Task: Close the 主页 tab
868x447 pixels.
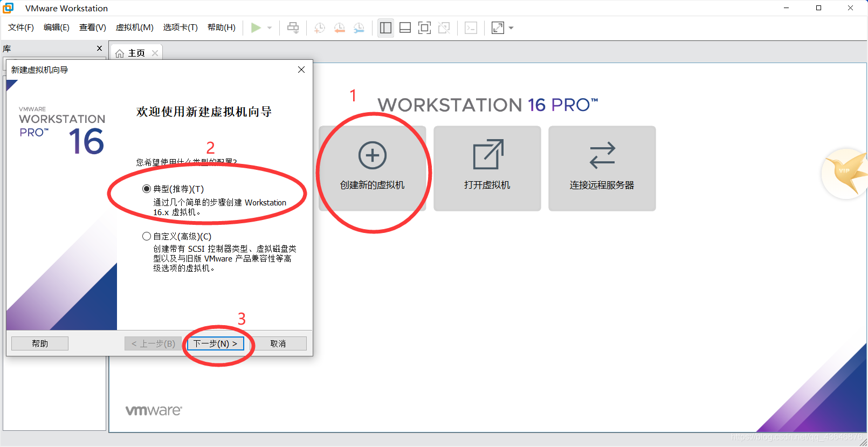Action: (155, 53)
